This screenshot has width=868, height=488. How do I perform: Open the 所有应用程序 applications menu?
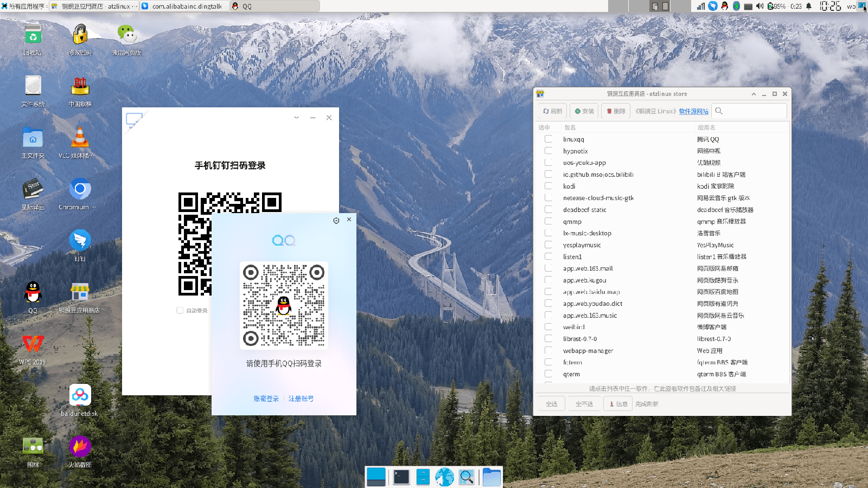(24, 6)
